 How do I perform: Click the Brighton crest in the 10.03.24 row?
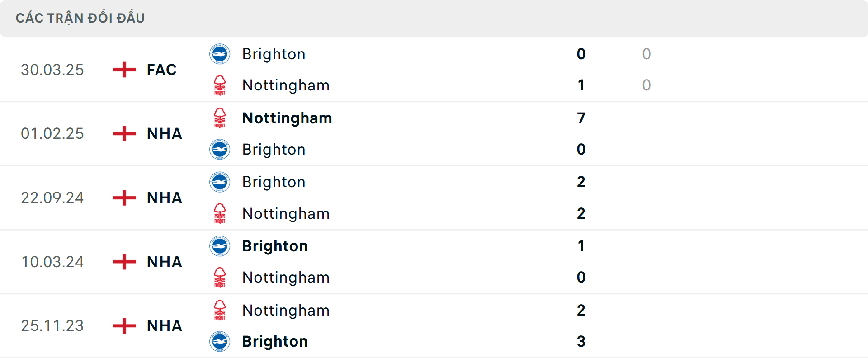tap(220, 246)
